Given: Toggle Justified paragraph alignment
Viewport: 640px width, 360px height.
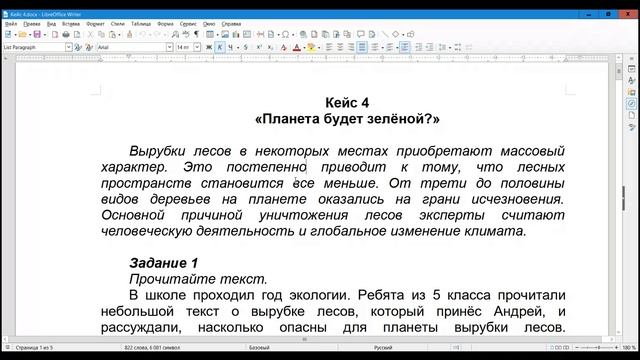Looking at the screenshot, I should (x=362, y=48).
